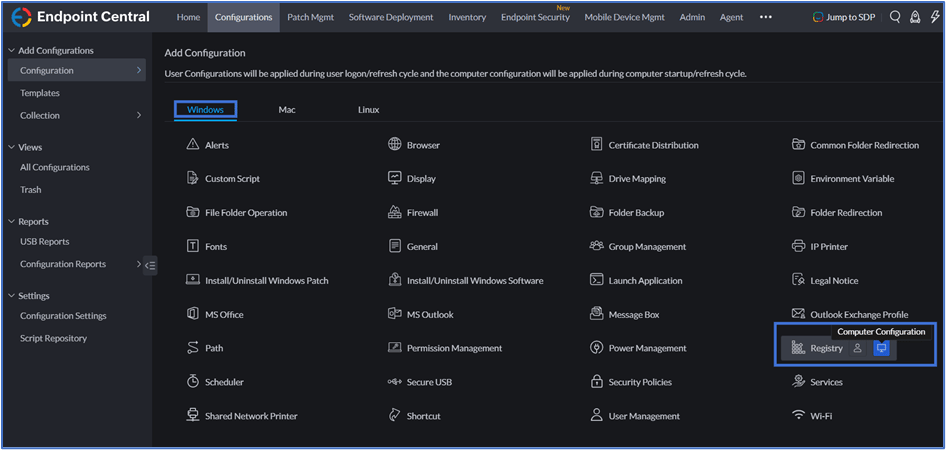This screenshot has width=946, height=450.
Task: Open Script Repository
Action: click(x=54, y=338)
